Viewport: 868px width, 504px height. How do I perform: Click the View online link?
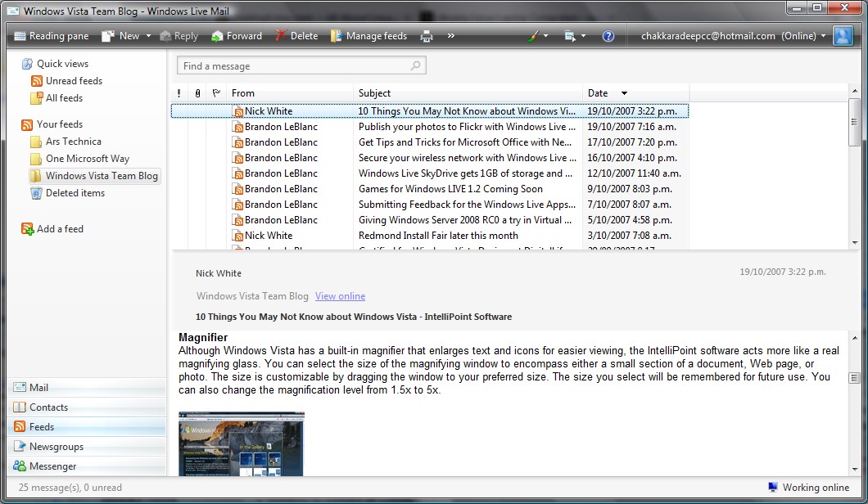[340, 296]
